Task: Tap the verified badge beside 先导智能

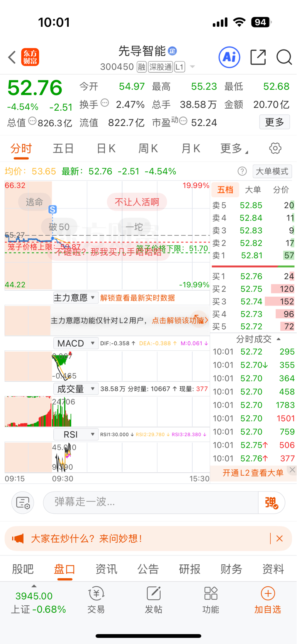Action: [172, 51]
